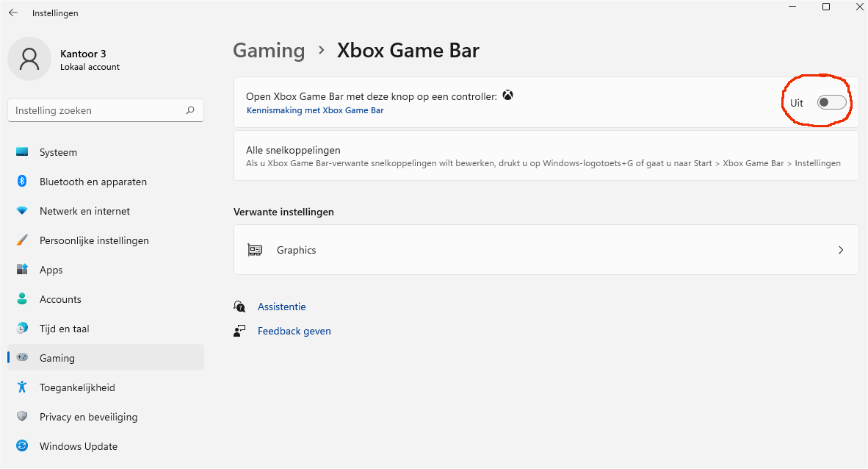The height and width of the screenshot is (469, 868).
Task: Select the Bluetooth en apparaten icon
Action: tap(22, 182)
